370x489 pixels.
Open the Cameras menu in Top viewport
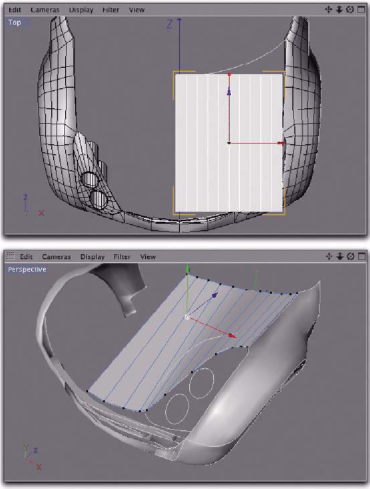coord(45,10)
